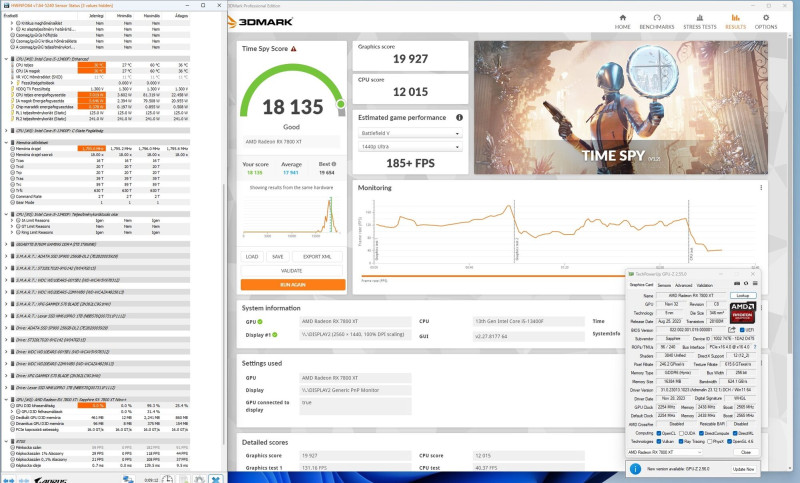The width and height of the screenshot is (800, 483).
Task: Toggle the OpenCL checkbox in GPU-Z
Action: coord(659,433)
